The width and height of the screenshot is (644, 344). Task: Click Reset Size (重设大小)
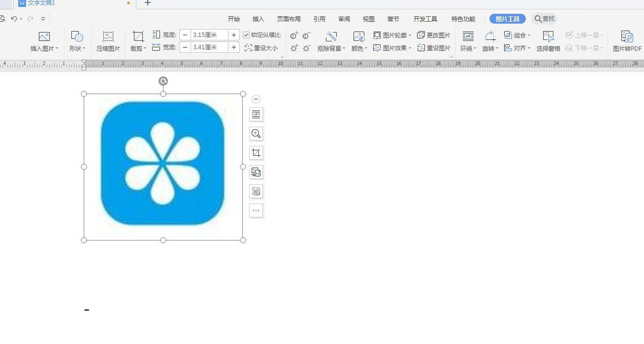(x=261, y=48)
